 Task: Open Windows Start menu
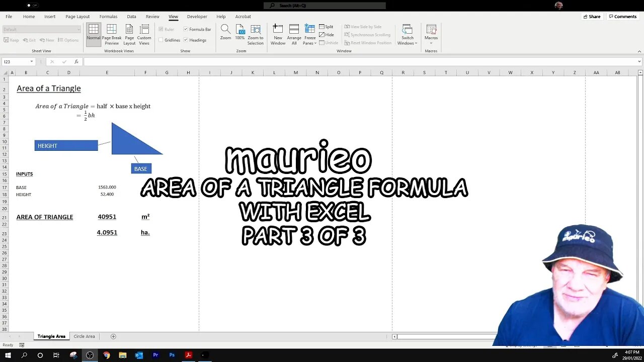tap(8, 355)
